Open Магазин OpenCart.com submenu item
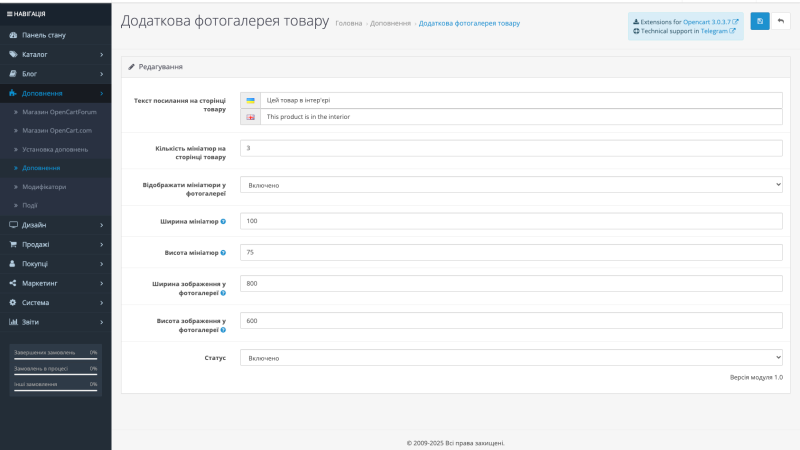Image resolution: width=800 pixels, height=450 pixels. tap(56, 131)
